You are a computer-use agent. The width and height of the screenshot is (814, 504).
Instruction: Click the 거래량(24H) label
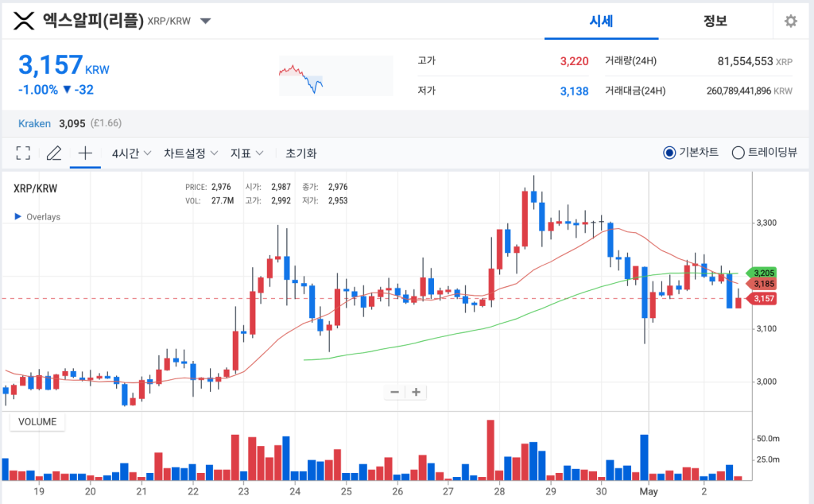point(630,60)
